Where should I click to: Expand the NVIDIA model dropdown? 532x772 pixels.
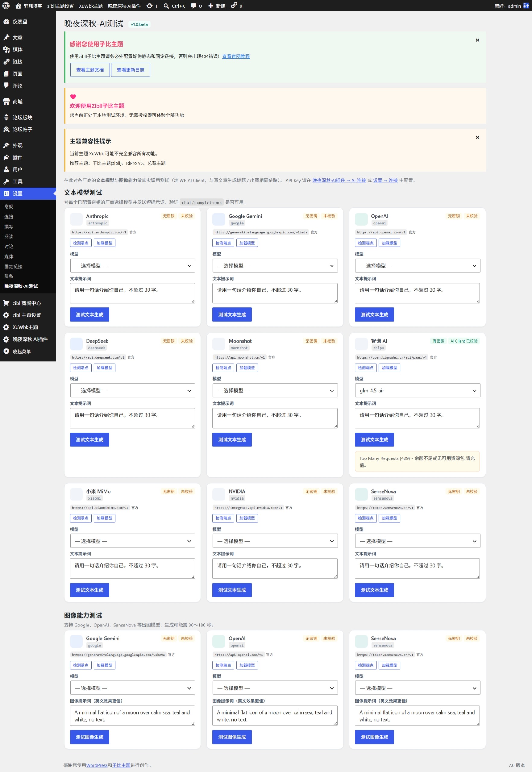[275, 541]
